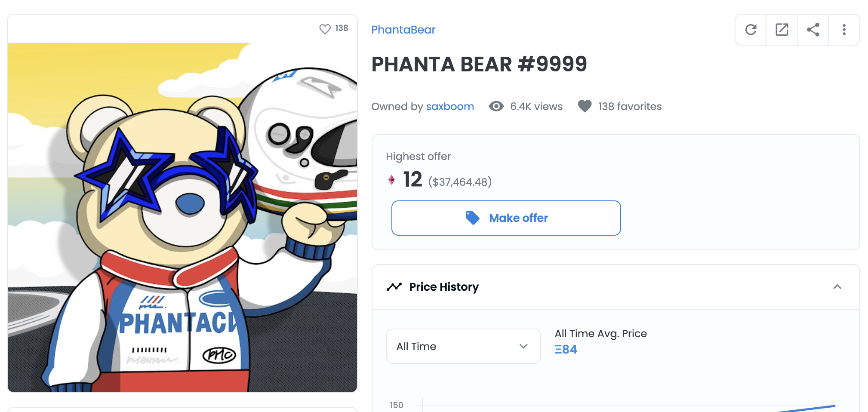
Task: Click the Price History chart line icon
Action: [x=394, y=286]
